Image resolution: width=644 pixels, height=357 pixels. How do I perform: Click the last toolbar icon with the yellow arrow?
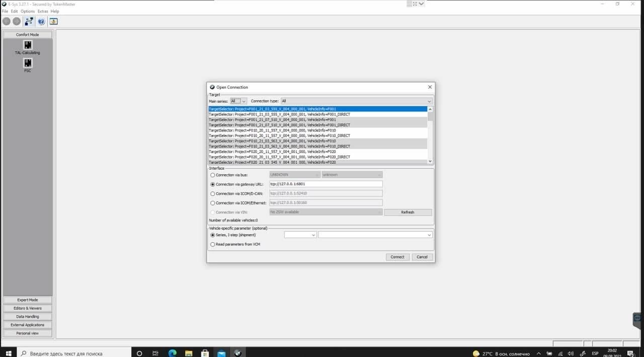(x=53, y=22)
